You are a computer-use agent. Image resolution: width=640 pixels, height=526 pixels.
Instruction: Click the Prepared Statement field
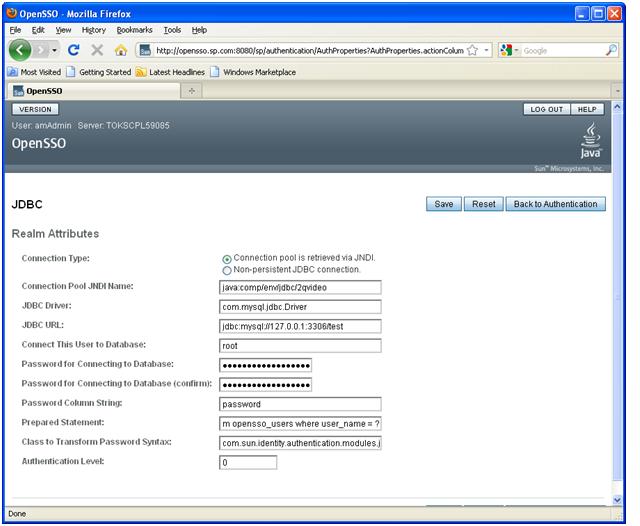tap(300, 424)
